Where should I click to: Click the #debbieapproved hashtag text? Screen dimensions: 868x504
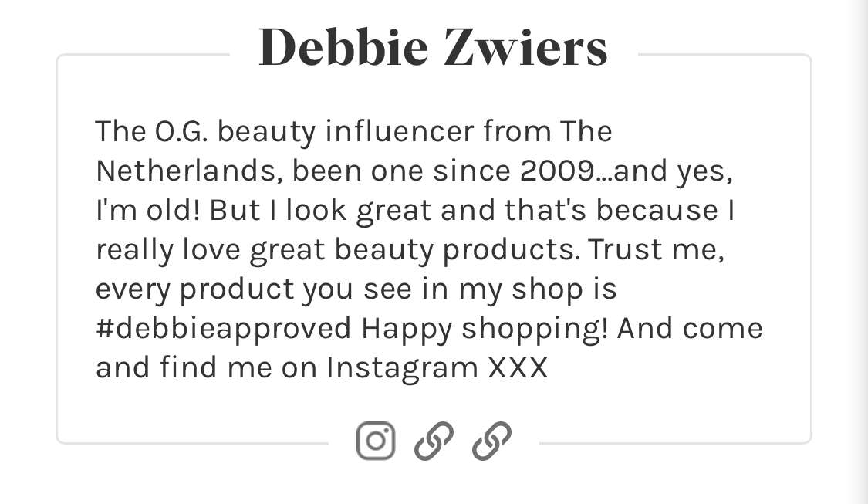(223, 329)
